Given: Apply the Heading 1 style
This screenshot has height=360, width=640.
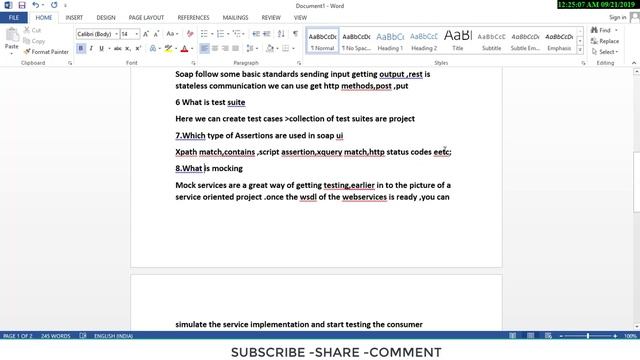Looking at the screenshot, I should click(x=390, y=41).
